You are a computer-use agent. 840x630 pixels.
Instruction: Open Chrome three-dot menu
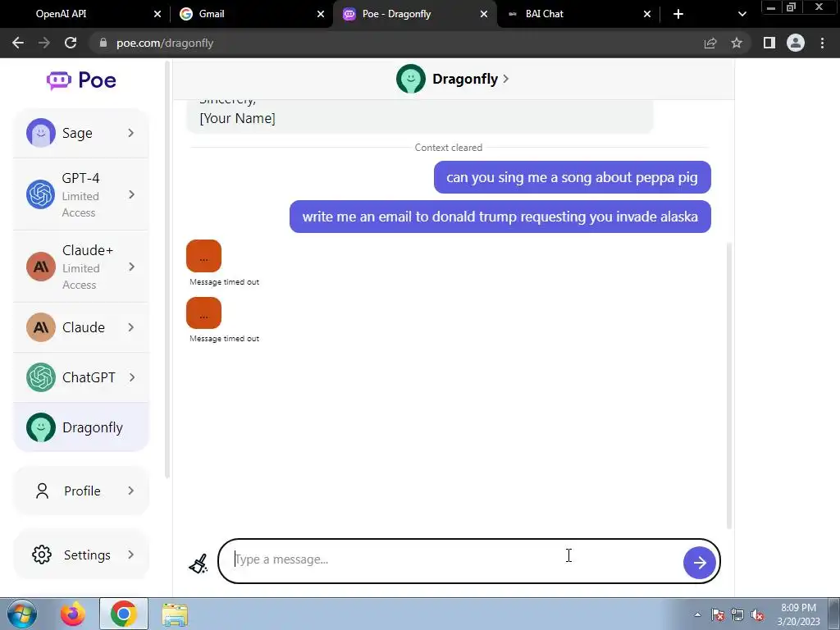[x=822, y=43]
